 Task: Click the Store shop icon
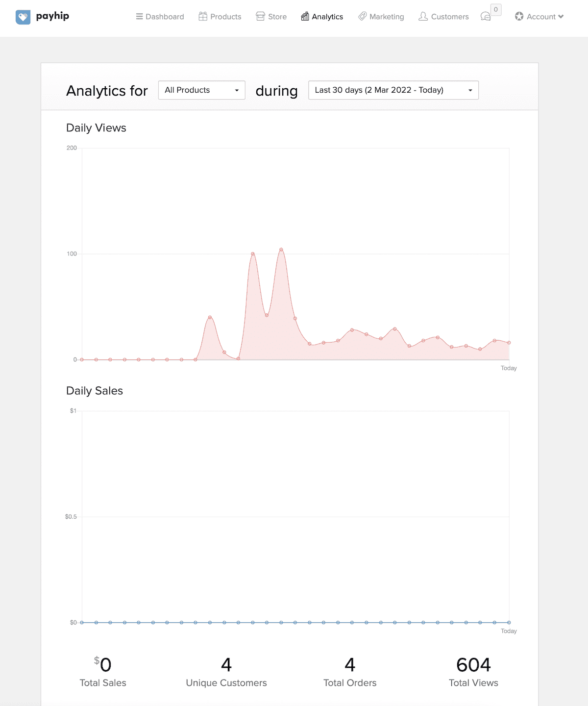[260, 17]
